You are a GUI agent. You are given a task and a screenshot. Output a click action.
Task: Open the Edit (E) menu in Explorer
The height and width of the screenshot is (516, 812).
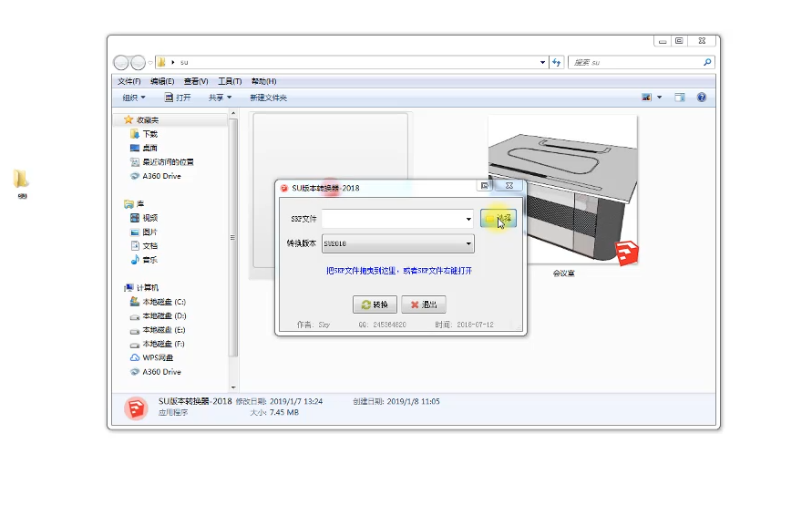162,81
